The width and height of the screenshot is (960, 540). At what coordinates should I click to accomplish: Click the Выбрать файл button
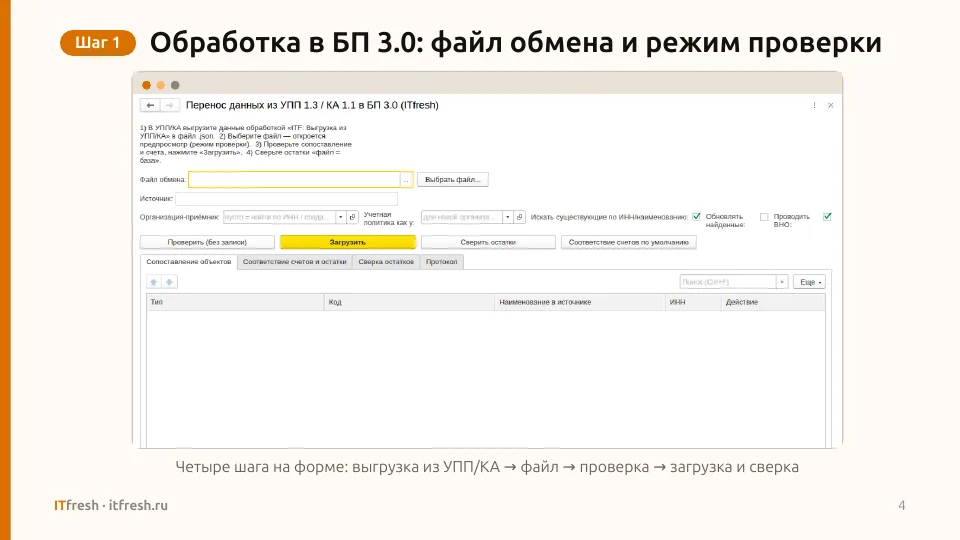coord(452,179)
